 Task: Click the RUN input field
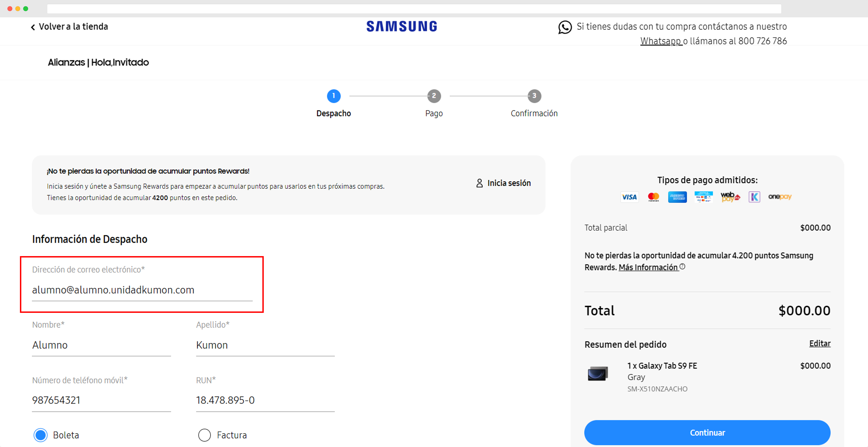click(265, 400)
